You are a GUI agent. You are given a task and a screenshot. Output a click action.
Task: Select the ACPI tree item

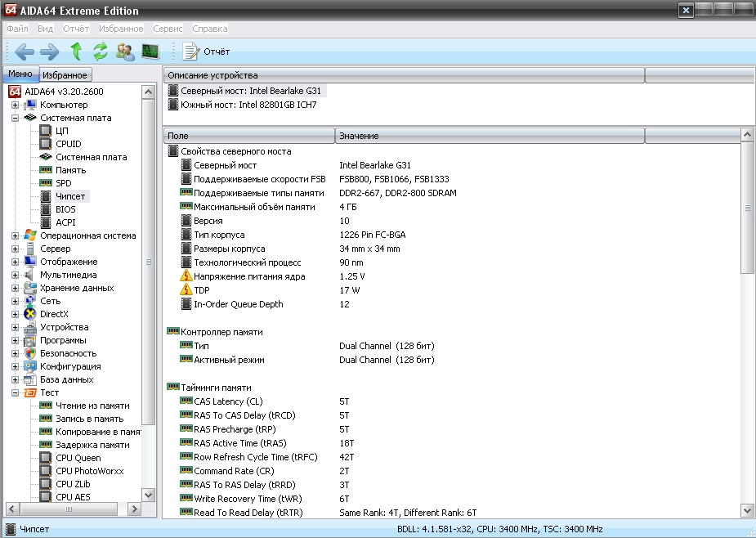click(65, 222)
